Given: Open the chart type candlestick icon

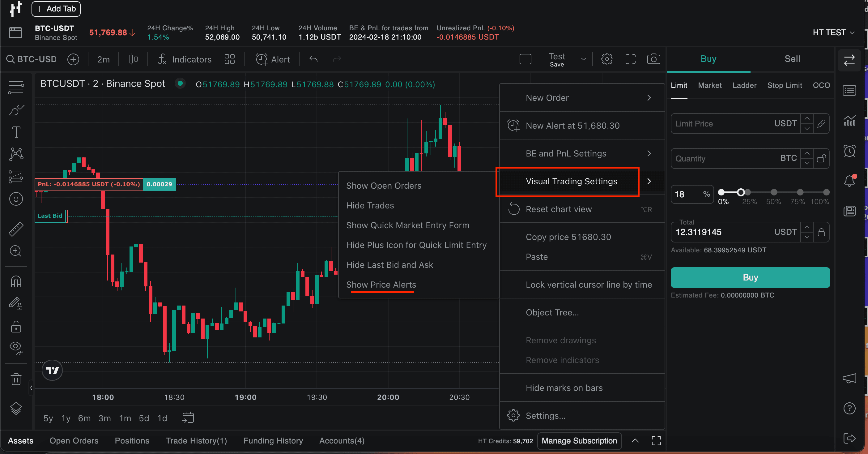Looking at the screenshot, I should click(134, 59).
